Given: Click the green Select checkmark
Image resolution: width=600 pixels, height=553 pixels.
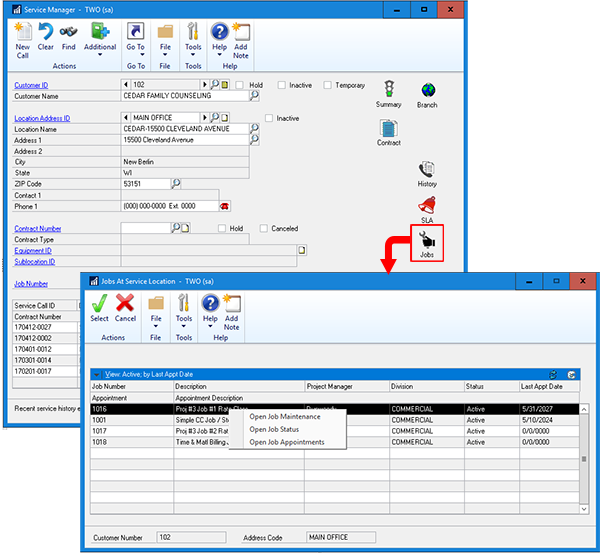Looking at the screenshot, I should coord(99,303).
